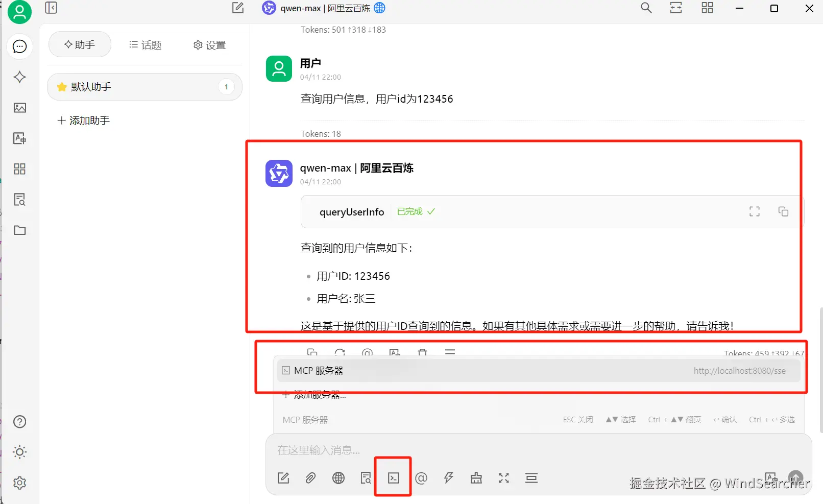Screen dimensions: 823x504
Task: Maximize the queryUserInfo result with expand icon
Action: click(755, 211)
